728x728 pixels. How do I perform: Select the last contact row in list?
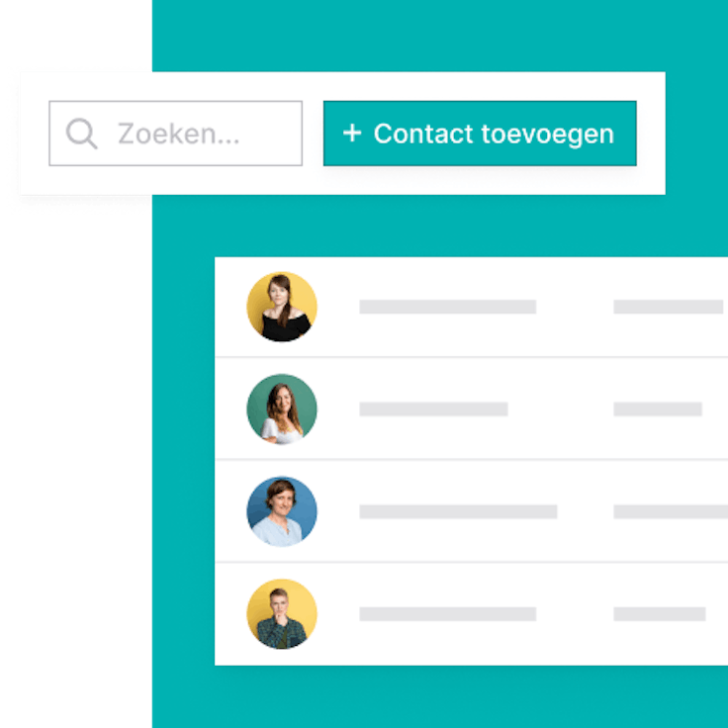(471, 614)
